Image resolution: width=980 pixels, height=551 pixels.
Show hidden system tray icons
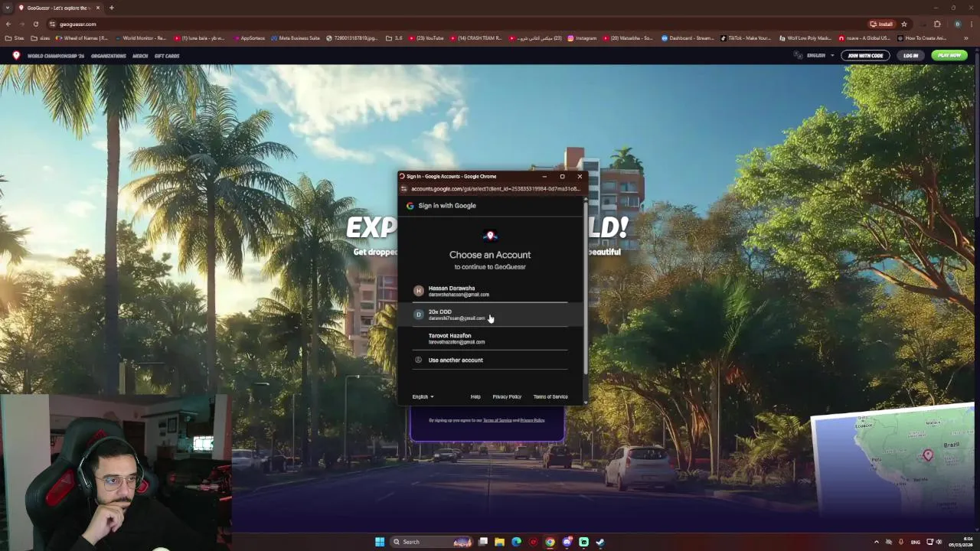[x=877, y=542]
